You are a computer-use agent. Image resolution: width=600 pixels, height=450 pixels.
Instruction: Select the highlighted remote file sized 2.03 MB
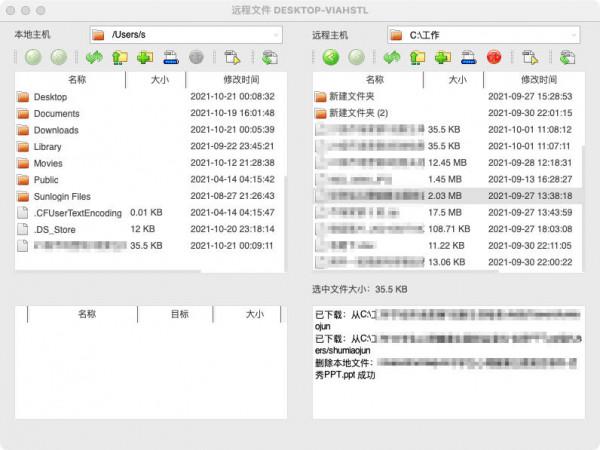point(448,196)
